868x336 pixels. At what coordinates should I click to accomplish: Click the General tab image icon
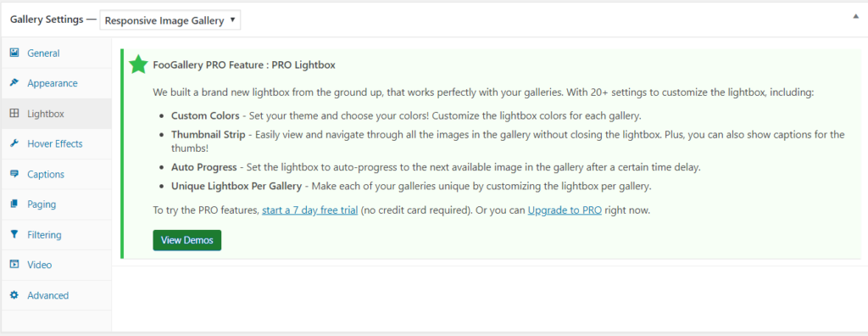pyautogui.click(x=14, y=53)
